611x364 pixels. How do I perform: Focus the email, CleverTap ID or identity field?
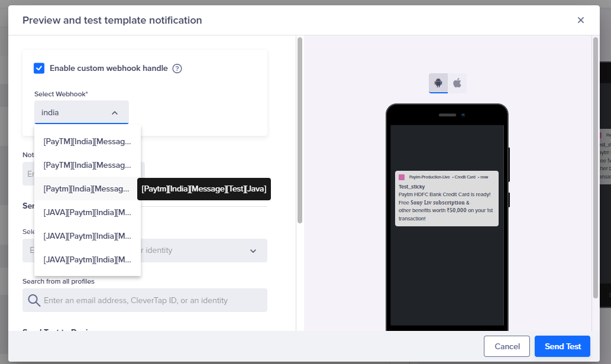pyautogui.click(x=145, y=300)
